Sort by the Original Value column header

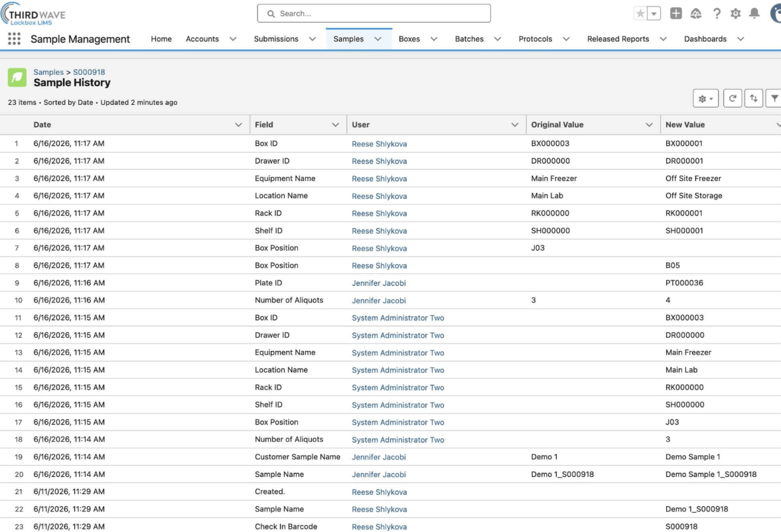point(557,125)
